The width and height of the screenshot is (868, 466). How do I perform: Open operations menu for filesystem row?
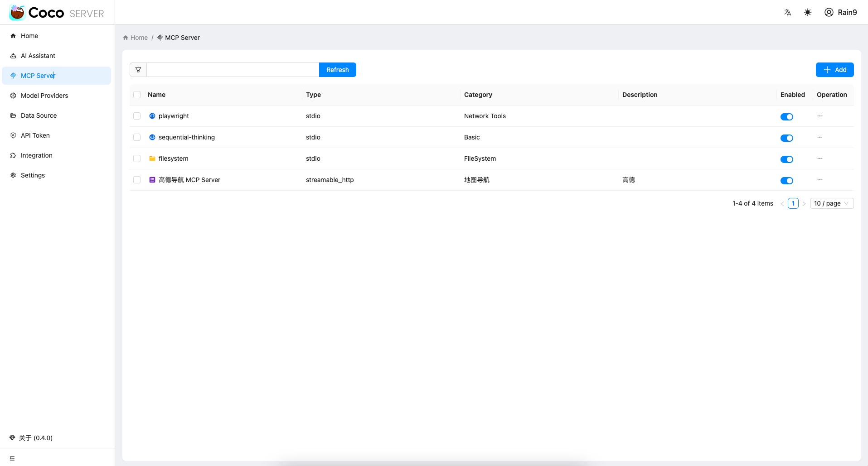(x=820, y=159)
